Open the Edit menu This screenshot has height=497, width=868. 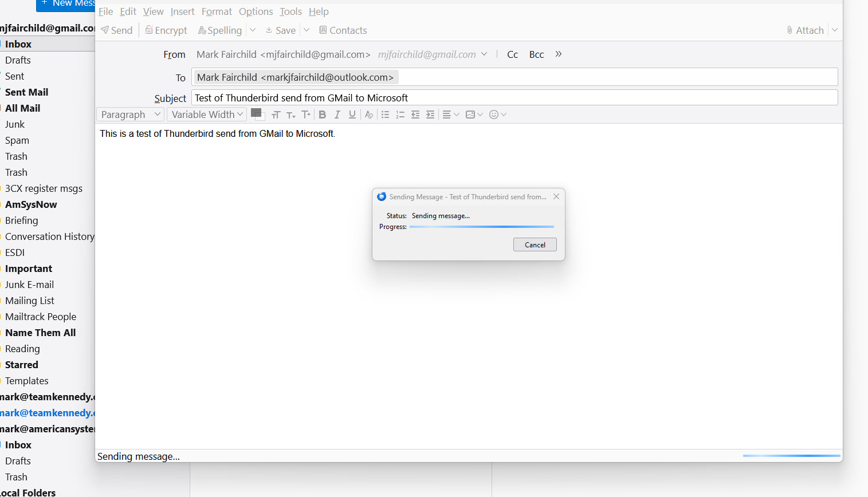128,11
